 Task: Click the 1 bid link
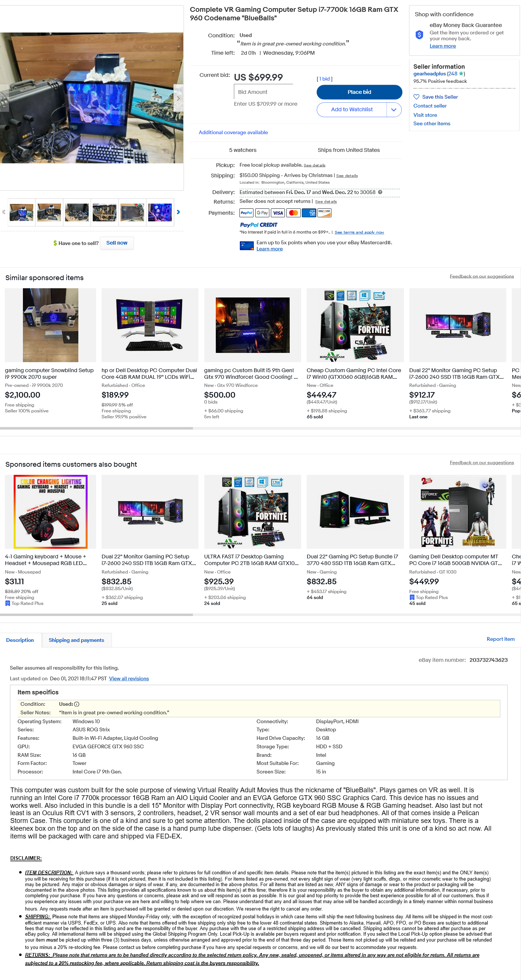pos(324,79)
